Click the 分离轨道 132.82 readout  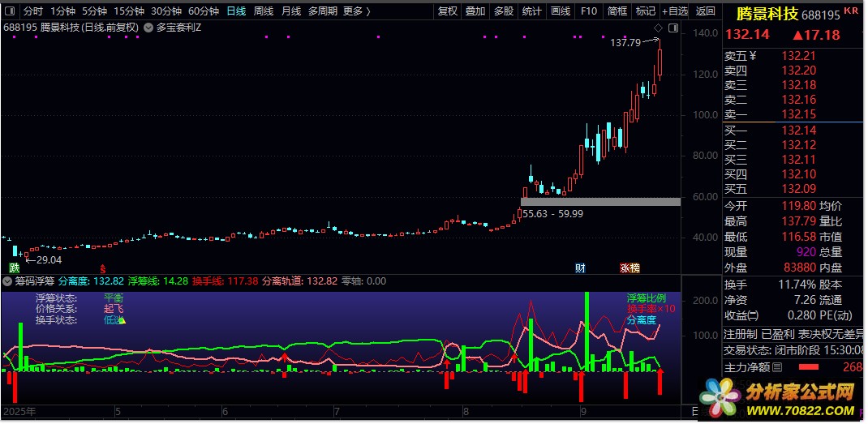pos(299,281)
